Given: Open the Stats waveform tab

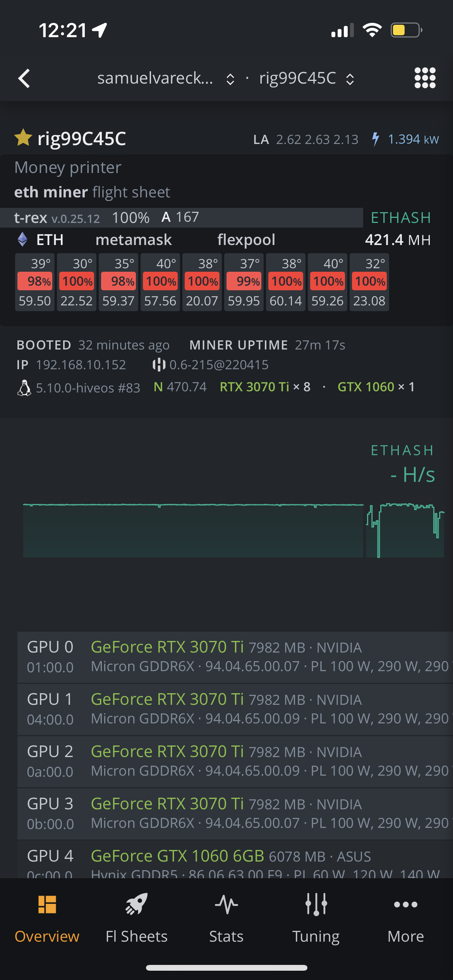Looking at the screenshot, I should [226, 905].
